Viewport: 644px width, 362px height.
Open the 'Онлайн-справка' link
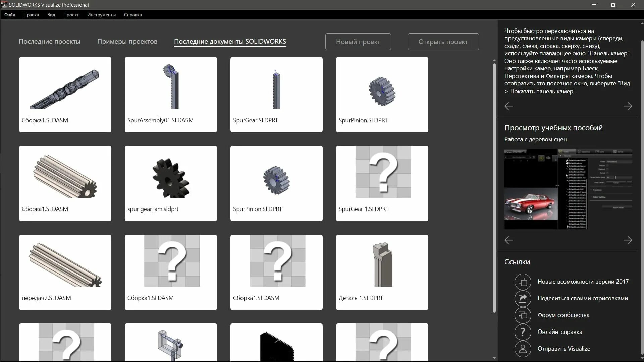point(560,332)
